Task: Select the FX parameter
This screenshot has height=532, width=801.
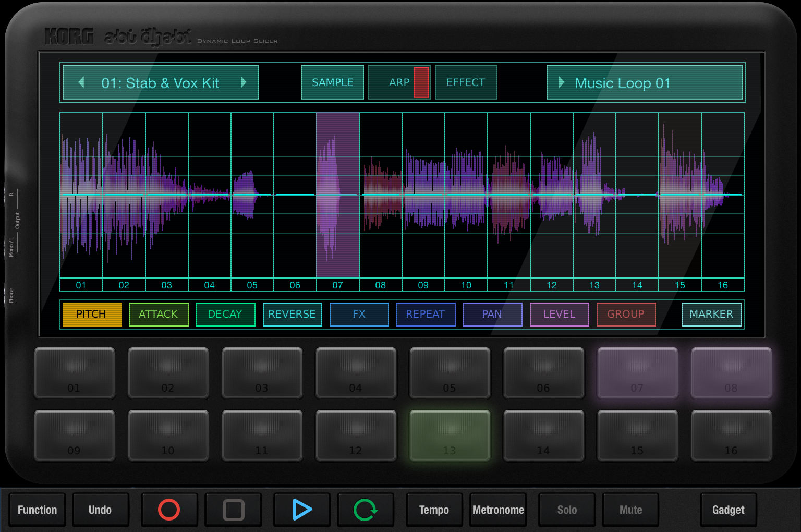Action: [359, 314]
